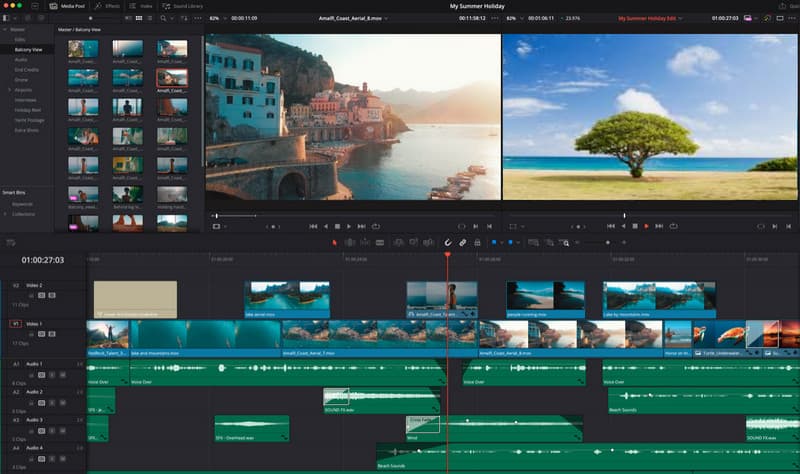Click the Insert Clip edit icon
This screenshot has width=800, height=474.
coord(398,243)
